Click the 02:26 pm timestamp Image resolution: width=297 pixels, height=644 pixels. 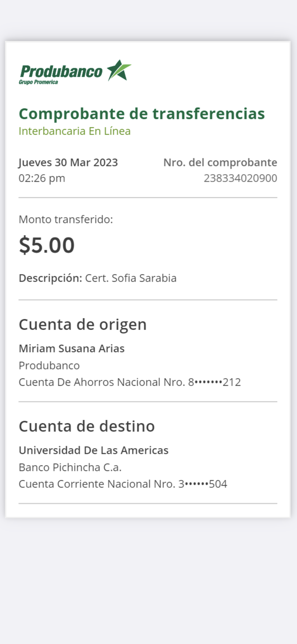pyautogui.click(x=42, y=178)
